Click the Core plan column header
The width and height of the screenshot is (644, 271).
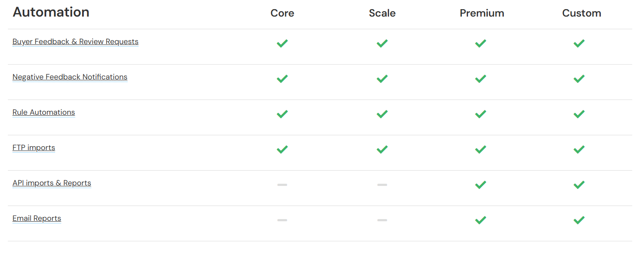(282, 13)
